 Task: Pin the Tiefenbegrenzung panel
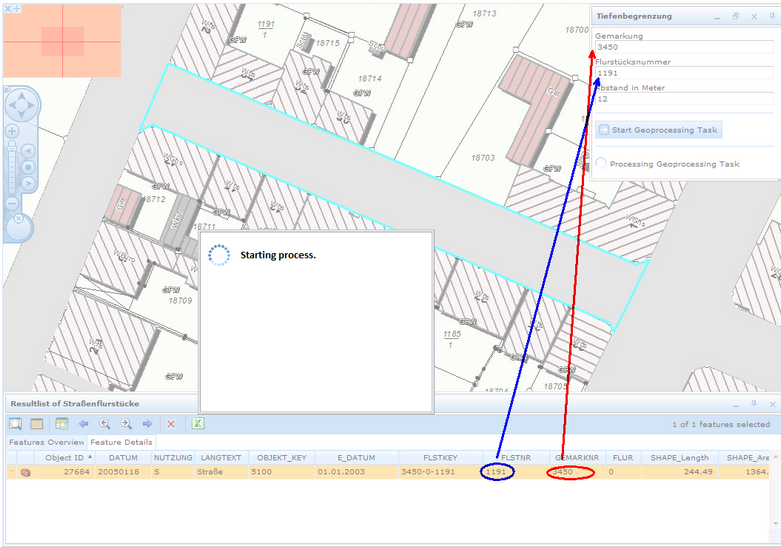tap(773, 16)
